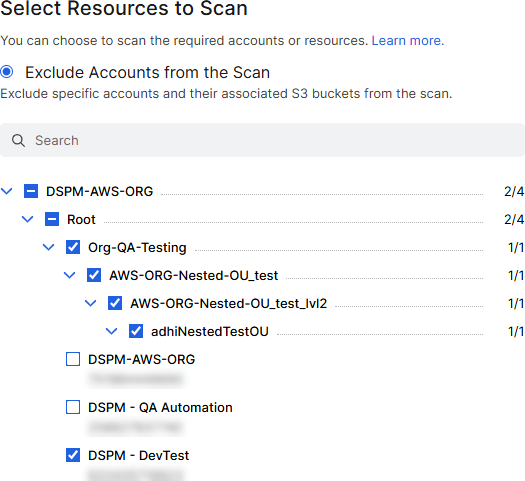This screenshot has width=525, height=481.
Task: Collapse the Org-QA-Testing node
Action: click(x=49, y=247)
